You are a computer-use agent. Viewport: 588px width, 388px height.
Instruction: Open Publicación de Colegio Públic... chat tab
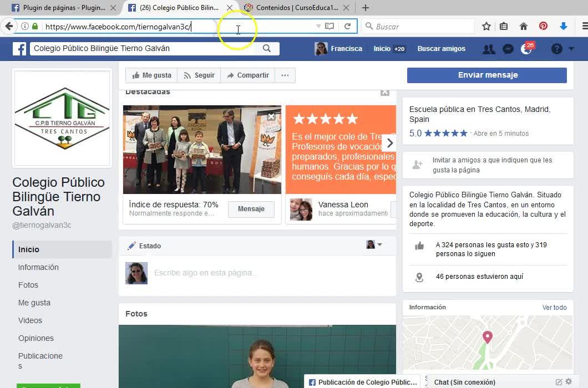pyautogui.click(x=363, y=382)
